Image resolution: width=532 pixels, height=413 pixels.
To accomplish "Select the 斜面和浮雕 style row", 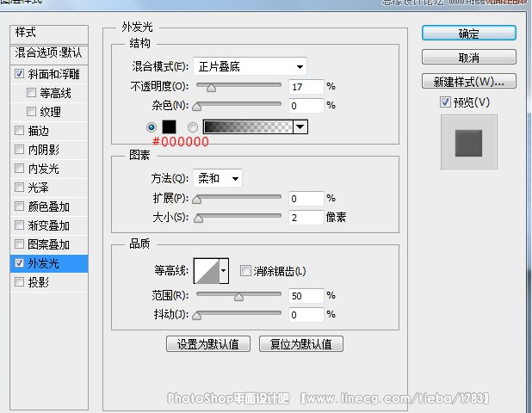I will click(49, 74).
